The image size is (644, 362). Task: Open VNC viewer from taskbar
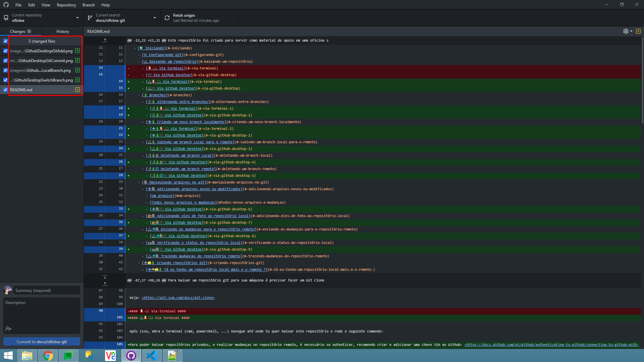(x=110, y=356)
